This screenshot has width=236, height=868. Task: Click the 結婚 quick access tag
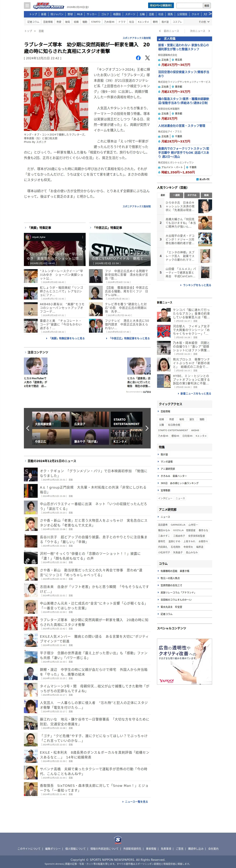[162, 419]
